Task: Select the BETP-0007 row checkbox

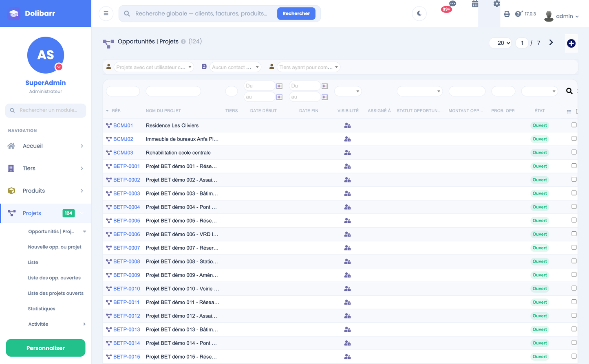Action: point(574,247)
